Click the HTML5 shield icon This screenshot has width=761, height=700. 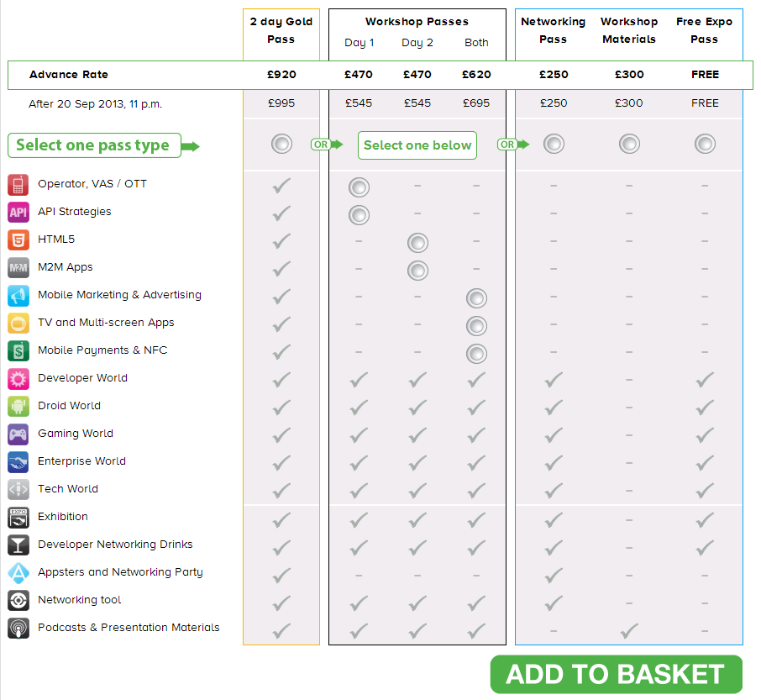tap(18, 239)
